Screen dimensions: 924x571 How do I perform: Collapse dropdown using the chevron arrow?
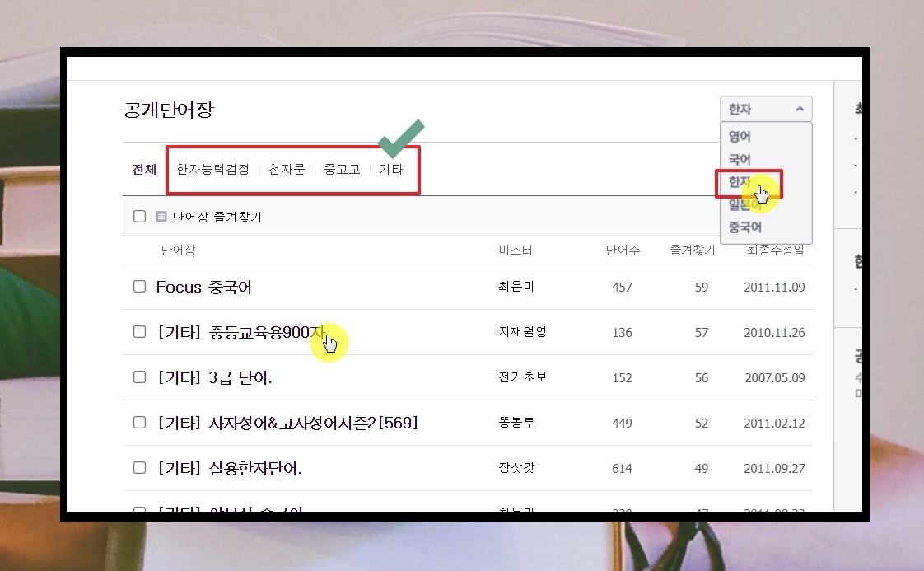800,109
